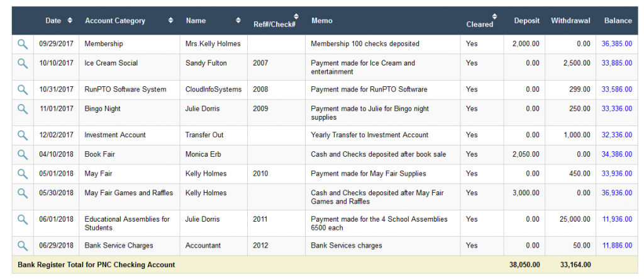Open balance link 32,336.00
Screen dimensions: 644x279
(x=616, y=135)
